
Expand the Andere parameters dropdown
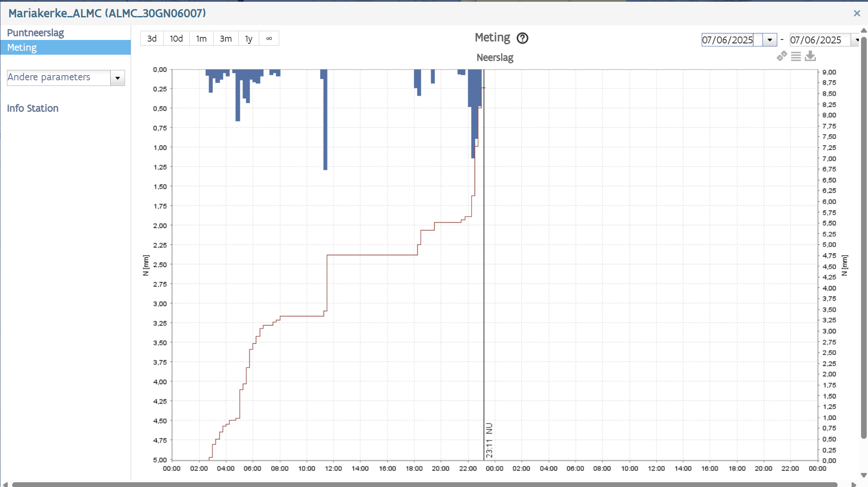(x=117, y=78)
